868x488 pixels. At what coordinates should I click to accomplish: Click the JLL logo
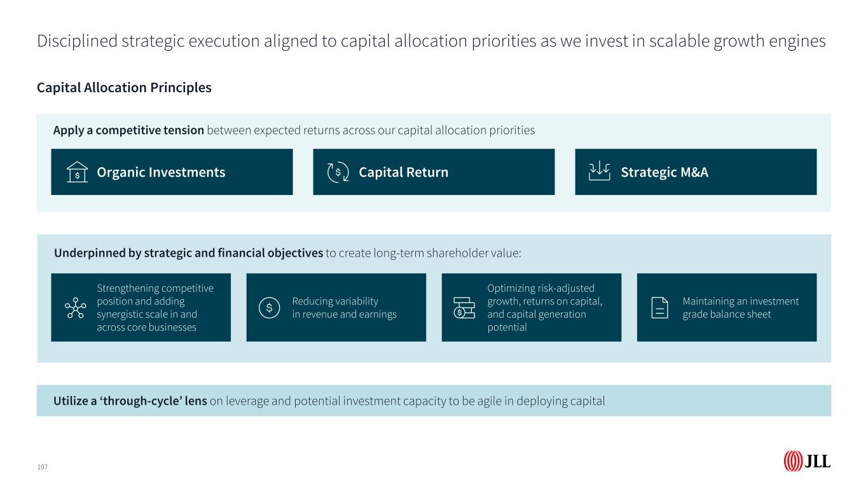[807, 461]
